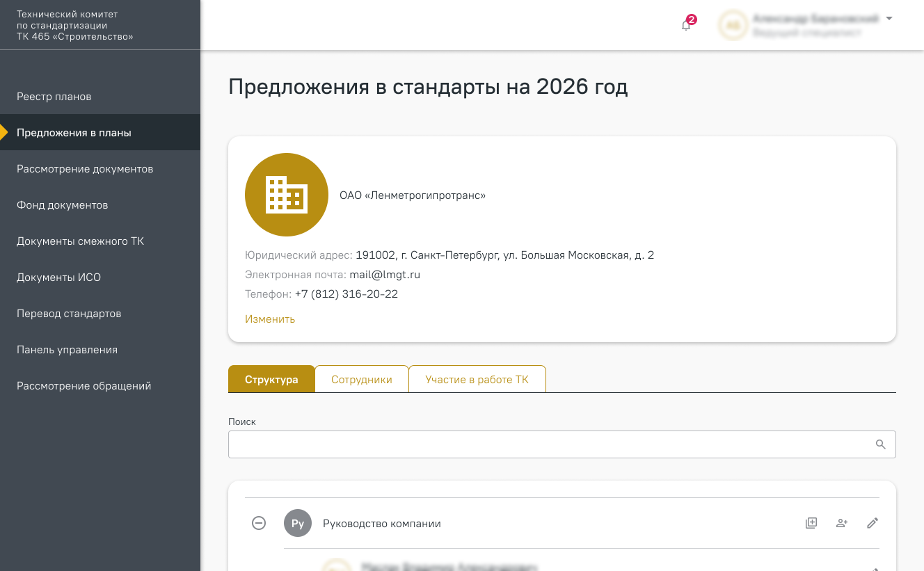Go to Реестр планов in sidebar
Screen dimensions: 924x571
coord(54,97)
